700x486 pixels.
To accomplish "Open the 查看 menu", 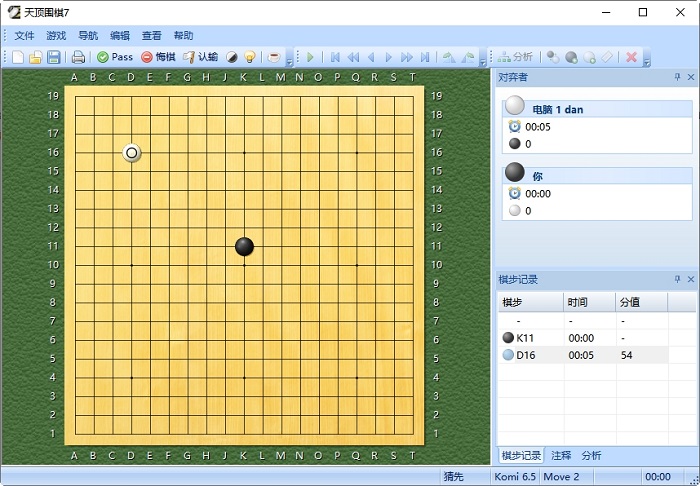I will click(x=151, y=36).
